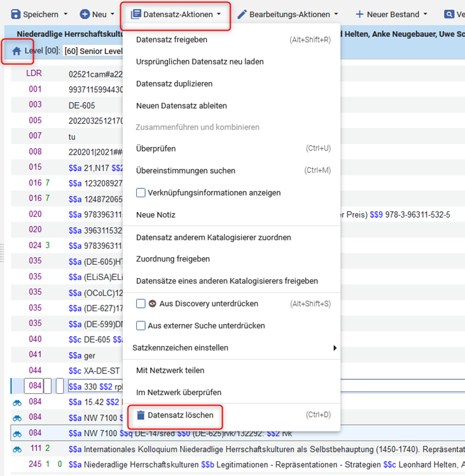Click the plus icon on Neu

(84, 14)
